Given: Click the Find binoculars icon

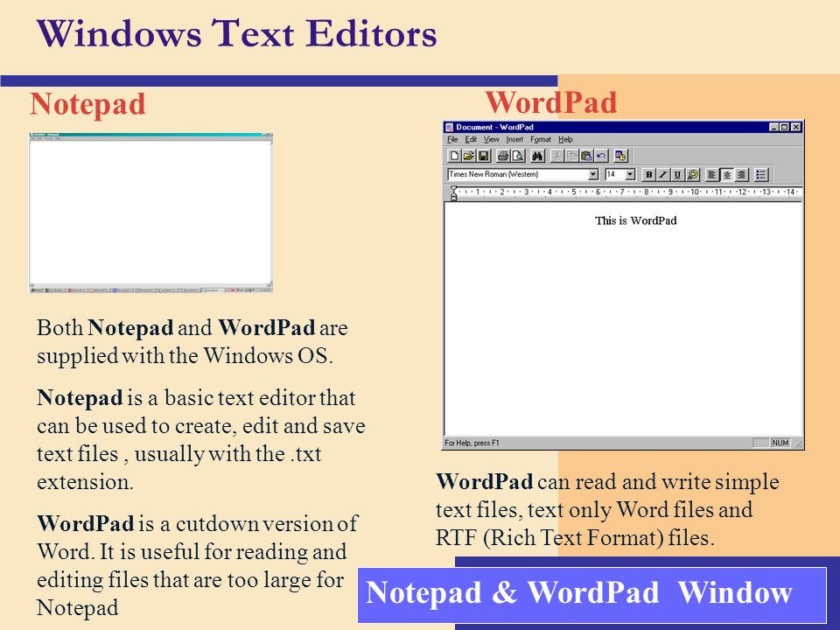Looking at the screenshot, I should 537,156.
